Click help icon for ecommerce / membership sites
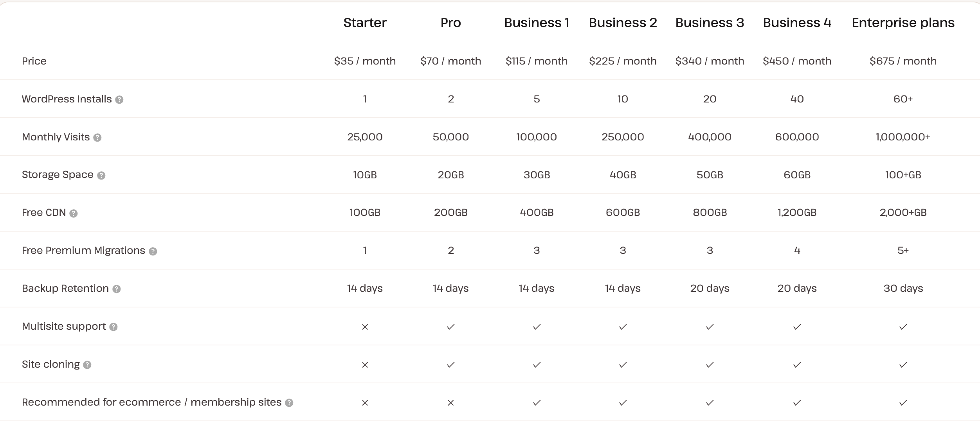The width and height of the screenshot is (980, 424). pyautogui.click(x=289, y=403)
